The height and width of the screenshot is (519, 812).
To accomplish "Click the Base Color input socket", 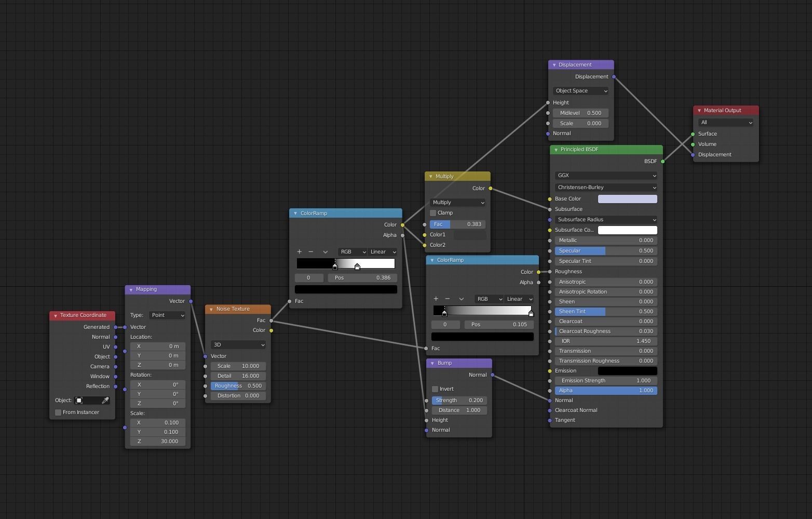I will [x=550, y=199].
